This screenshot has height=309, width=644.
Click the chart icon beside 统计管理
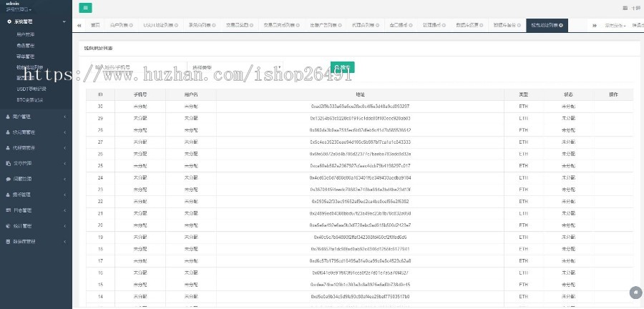click(x=8, y=226)
